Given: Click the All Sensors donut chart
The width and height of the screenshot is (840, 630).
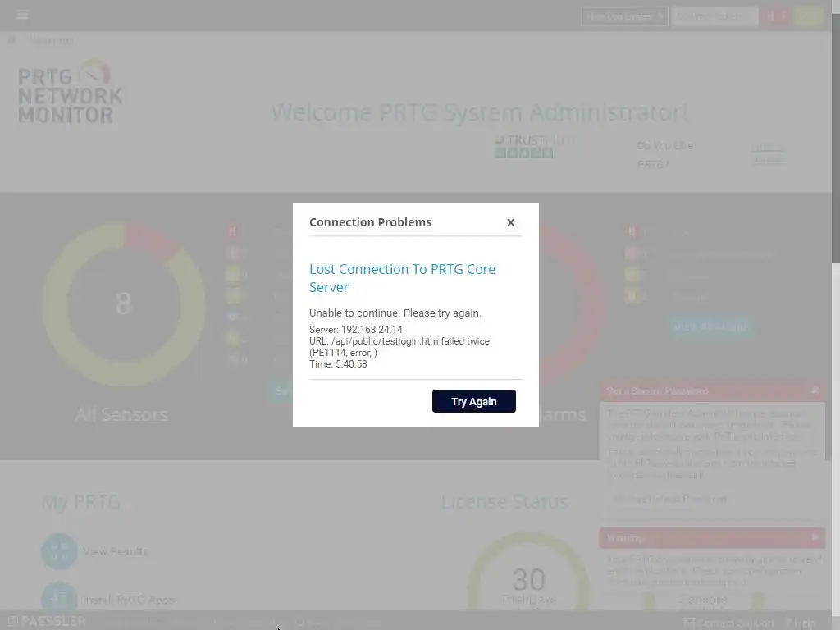Looking at the screenshot, I should 124,304.
